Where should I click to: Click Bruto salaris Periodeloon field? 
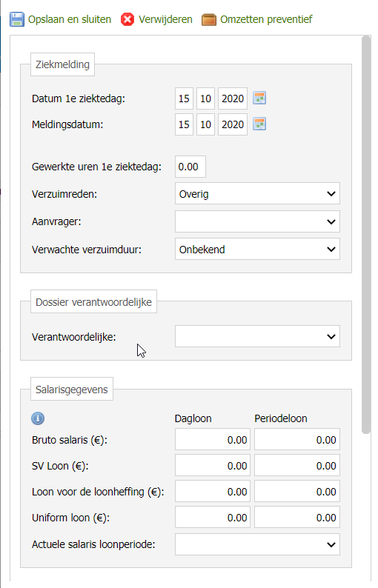click(x=297, y=439)
